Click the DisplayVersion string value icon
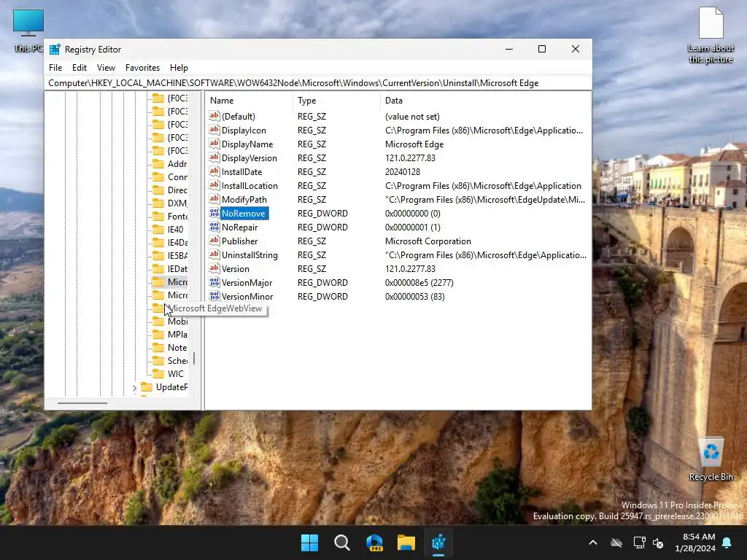 tap(214, 157)
